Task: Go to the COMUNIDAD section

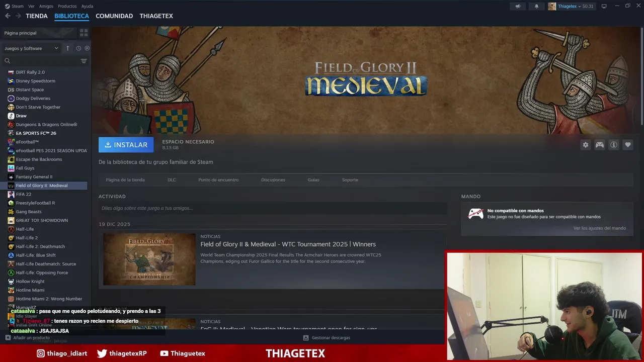Action: [x=114, y=16]
